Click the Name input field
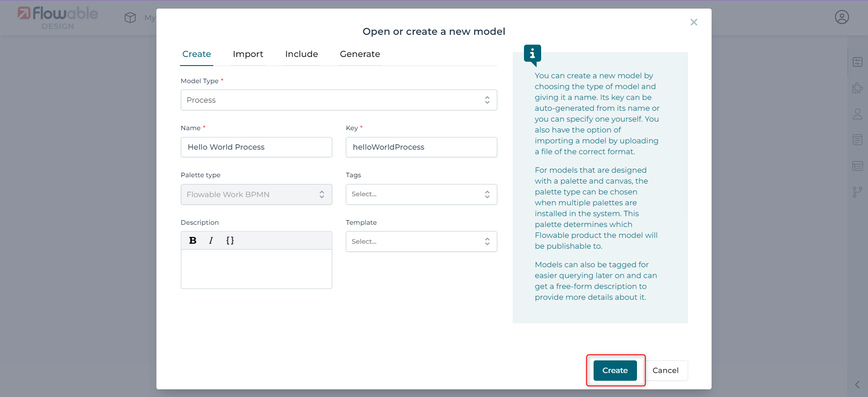Viewport: 868px width, 397px height. click(256, 147)
